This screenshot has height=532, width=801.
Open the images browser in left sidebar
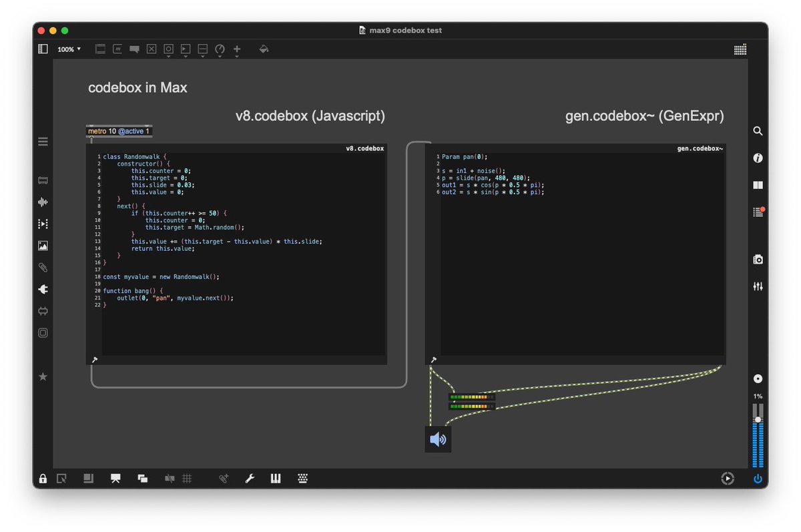[x=43, y=246]
